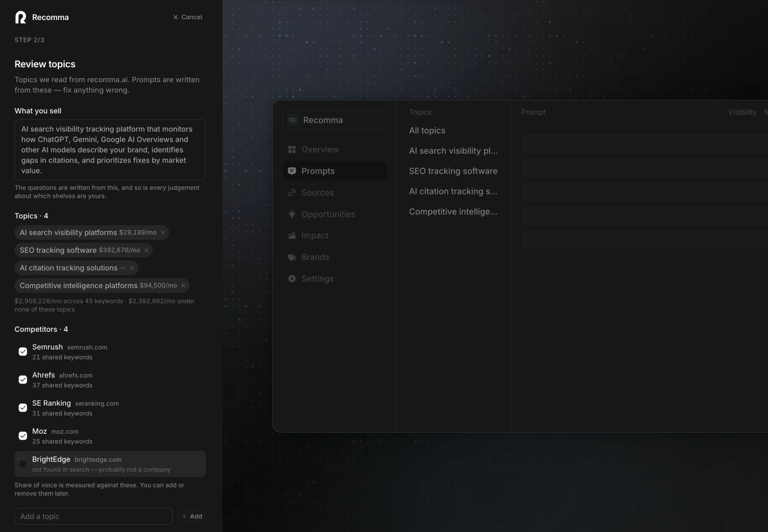Viewport: 768px width, 532px height.
Task: Select SEO tracking software in preview topics
Action: click(x=453, y=171)
